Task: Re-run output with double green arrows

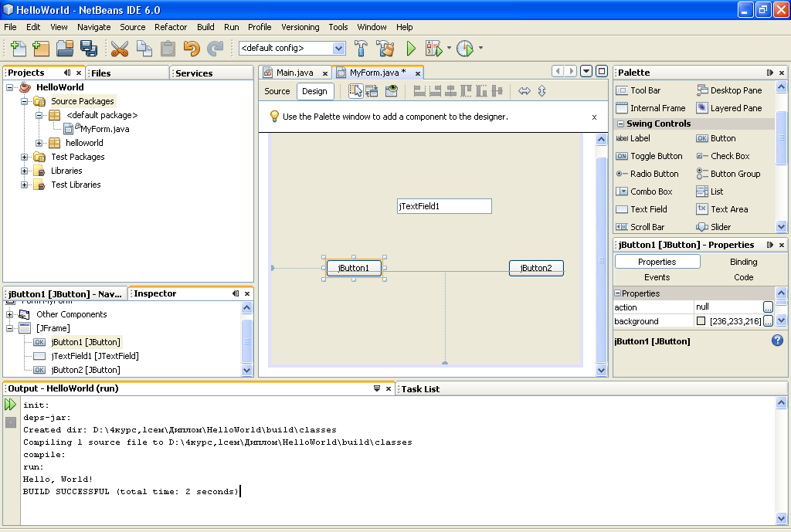Action: [x=10, y=404]
